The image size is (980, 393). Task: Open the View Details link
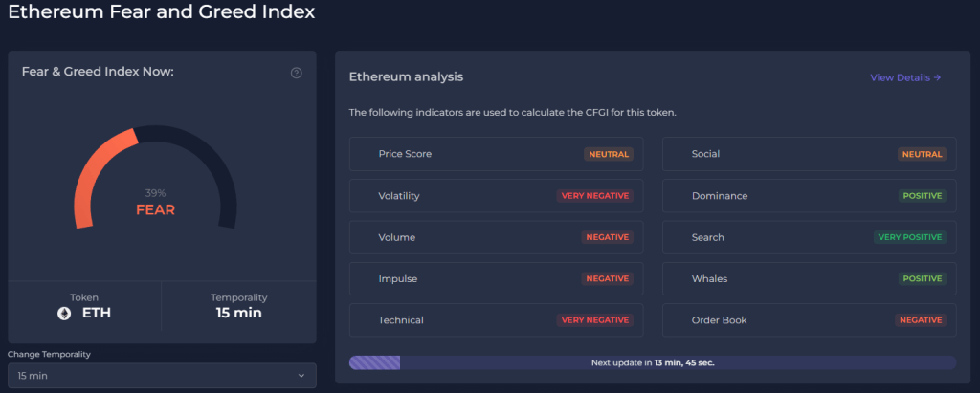point(905,78)
